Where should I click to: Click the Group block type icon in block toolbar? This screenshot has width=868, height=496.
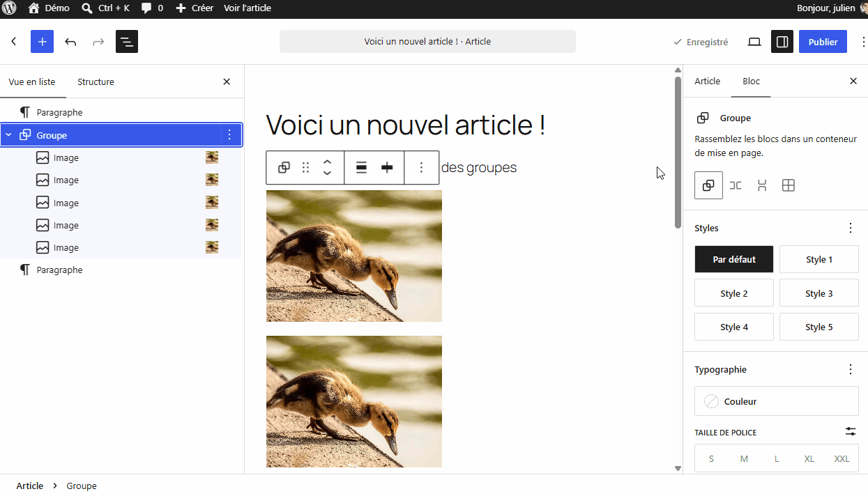click(x=284, y=167)
